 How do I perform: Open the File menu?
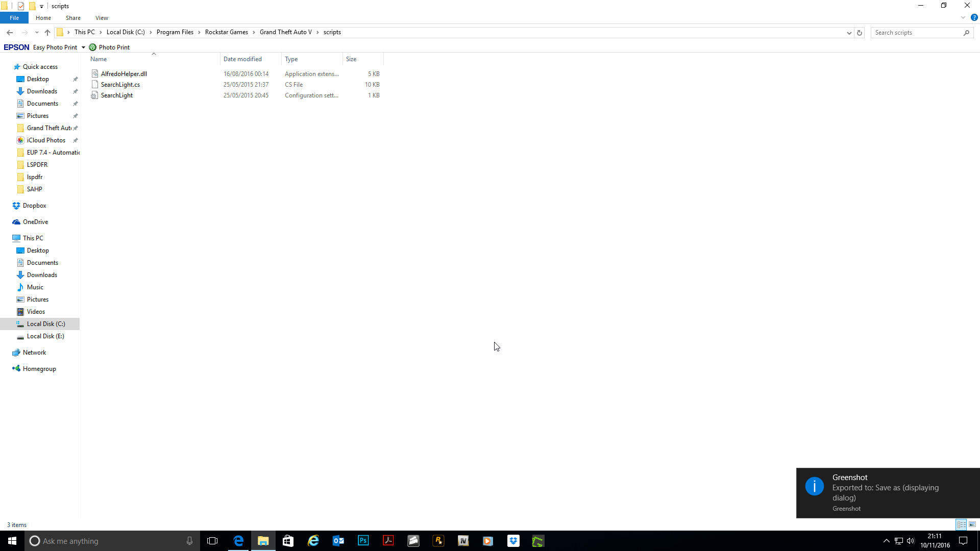click(14, 18)
